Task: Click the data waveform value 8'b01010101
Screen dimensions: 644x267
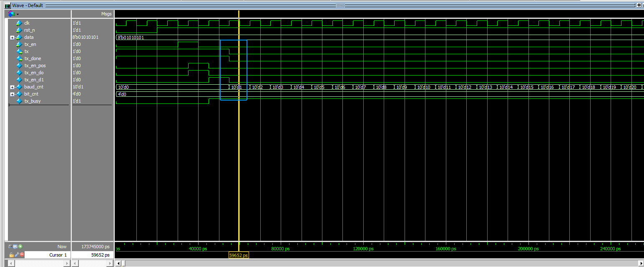Action: pos(131,38)
